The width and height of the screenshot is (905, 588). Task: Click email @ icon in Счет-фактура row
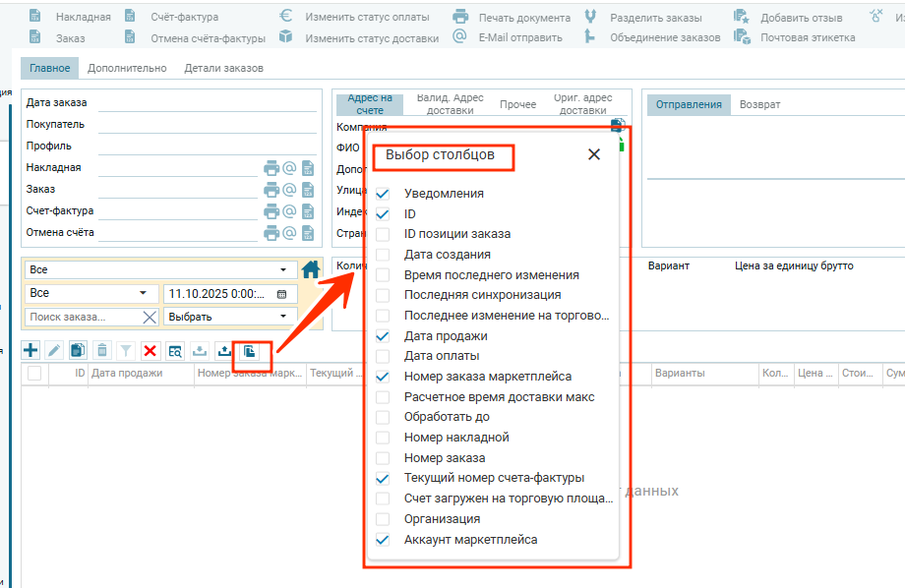(x=289, y=211)
